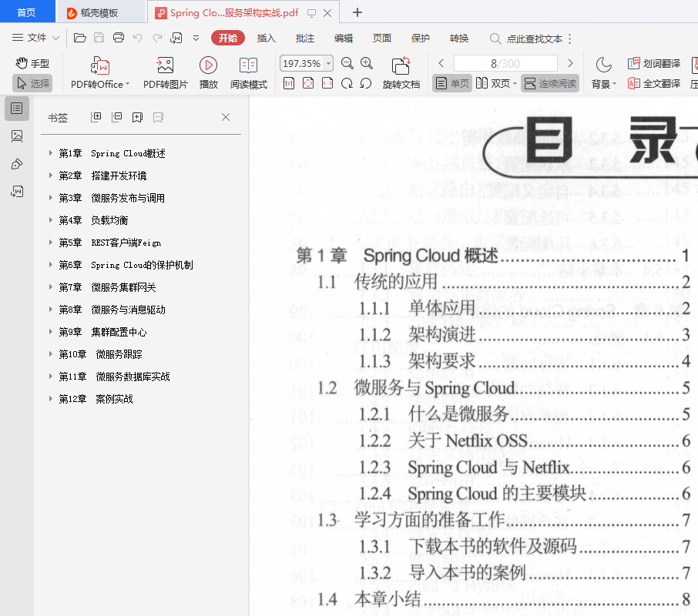Viewport: 698px width, 616px height.
Task: Open the zoom percentage dropdown
Action: 328,63
